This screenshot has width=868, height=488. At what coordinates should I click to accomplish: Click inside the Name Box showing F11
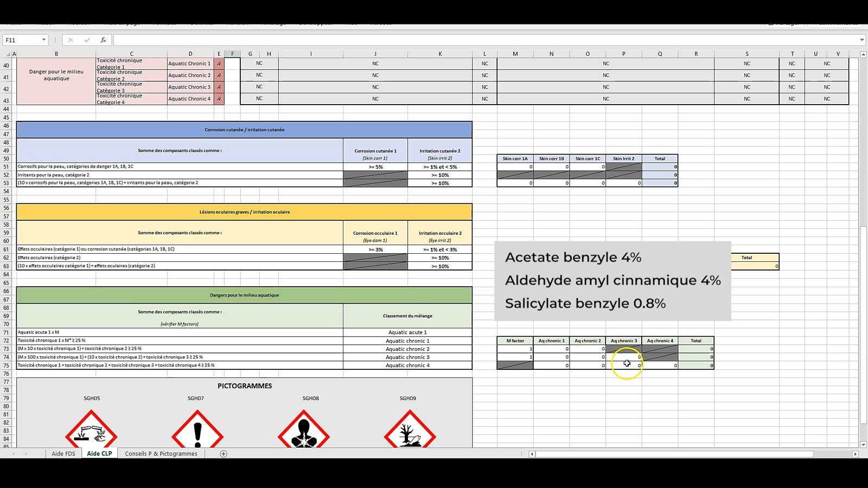(x=22, y=40)
